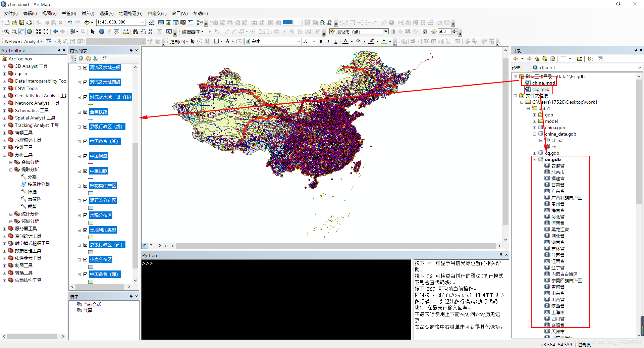Click Go to Home Folder in catalog
Viewport: 644px width, 348px height.
pyautogui.click(x=545, y=59)
